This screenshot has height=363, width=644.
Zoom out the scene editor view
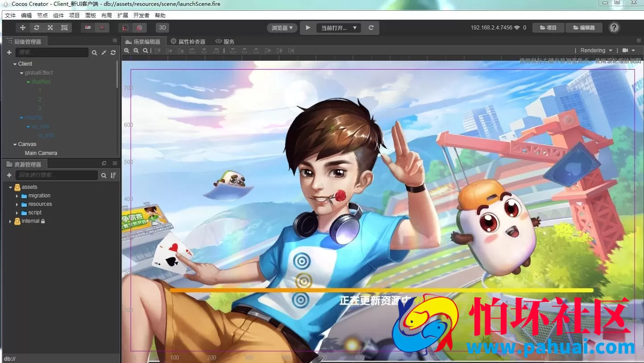coord(136,51)
